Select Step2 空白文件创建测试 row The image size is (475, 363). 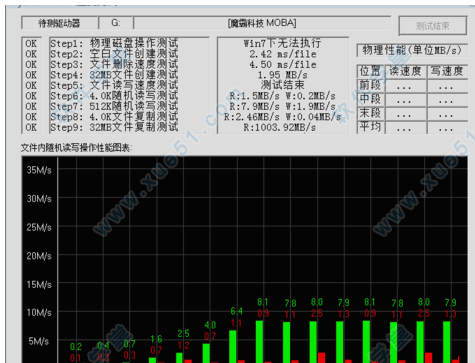(114, 54)
